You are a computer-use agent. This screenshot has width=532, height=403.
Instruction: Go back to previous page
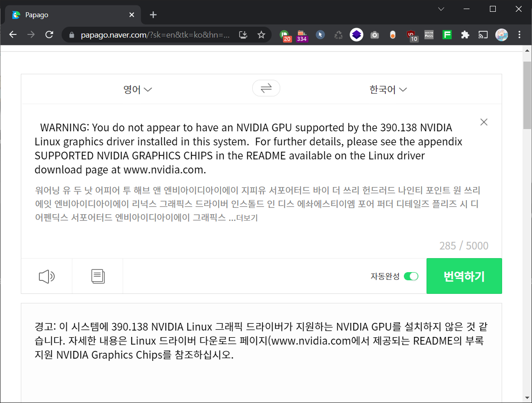pos(13,34)
